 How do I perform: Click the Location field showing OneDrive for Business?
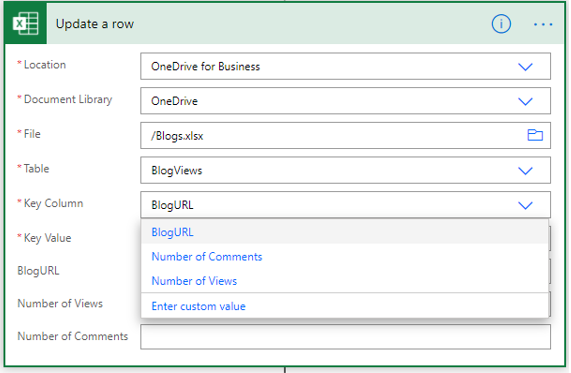345,66
